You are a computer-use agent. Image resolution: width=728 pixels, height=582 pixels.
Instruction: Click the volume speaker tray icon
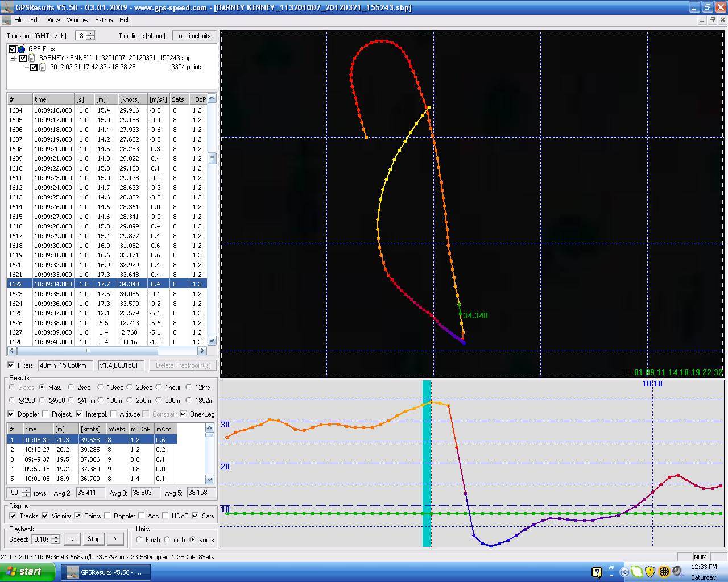(x=677, y=572)
